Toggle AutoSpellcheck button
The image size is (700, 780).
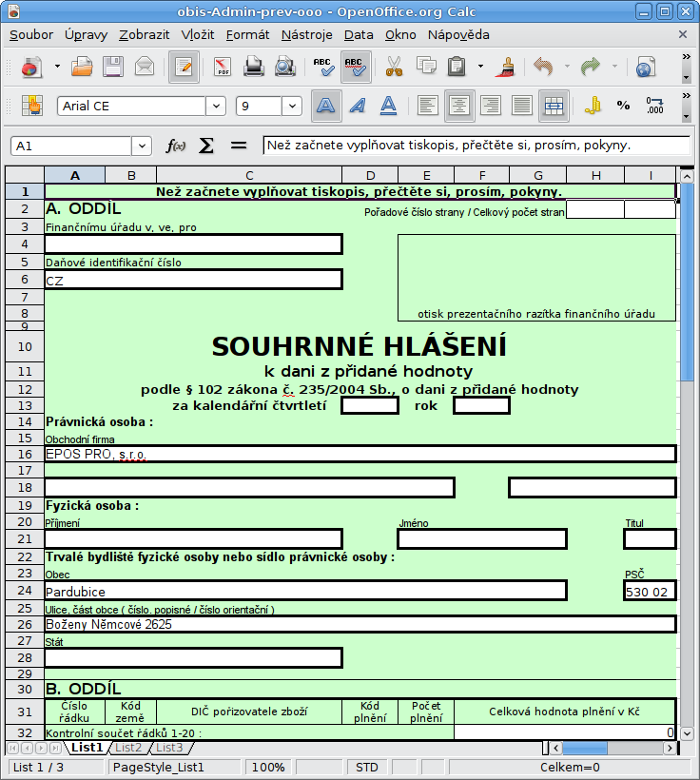coord(356,68)
